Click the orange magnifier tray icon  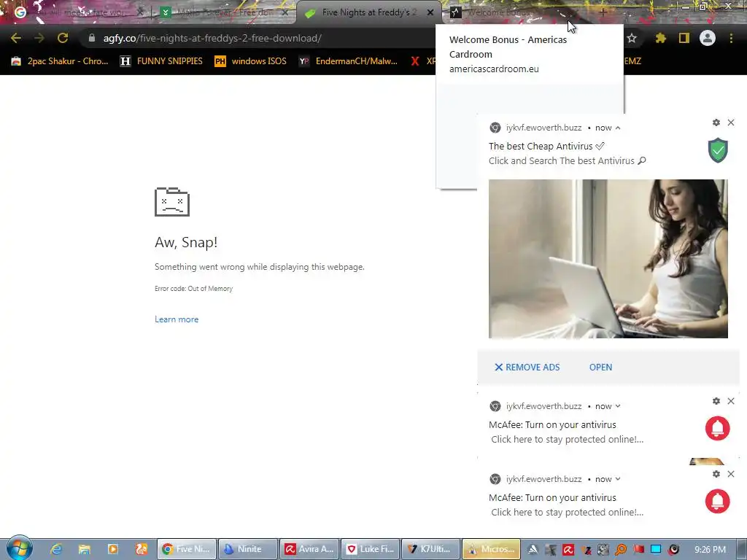621,550
